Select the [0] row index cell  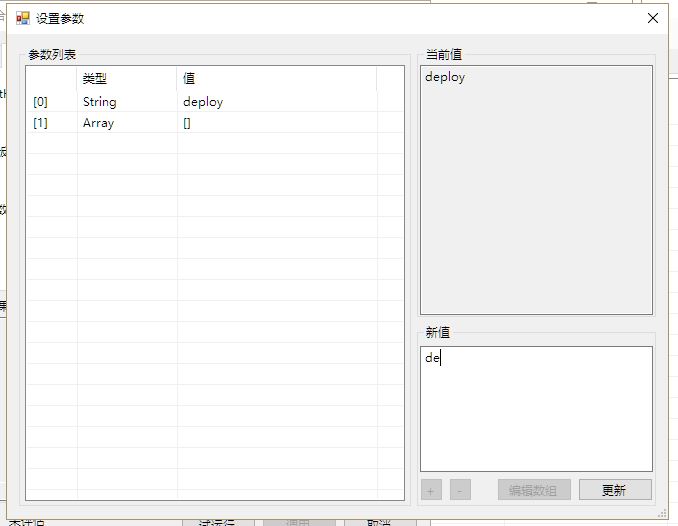point(51,102)
